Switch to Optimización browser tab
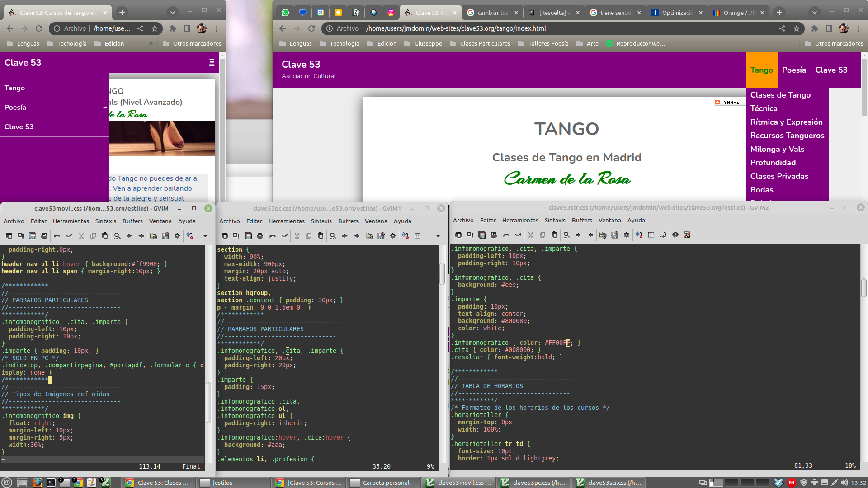 677,13
